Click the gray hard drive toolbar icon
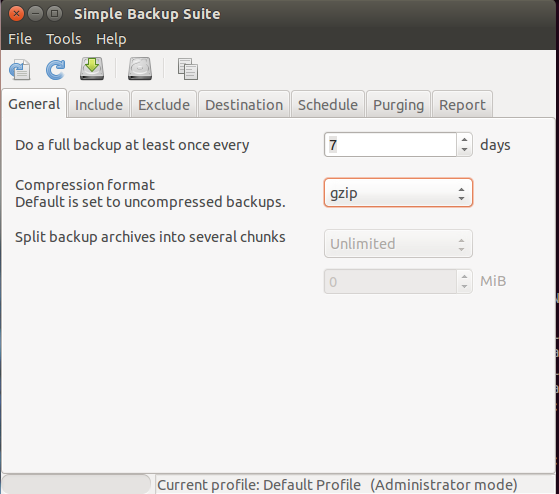Screen dimensions: 559x494 (x=140, y=68)
